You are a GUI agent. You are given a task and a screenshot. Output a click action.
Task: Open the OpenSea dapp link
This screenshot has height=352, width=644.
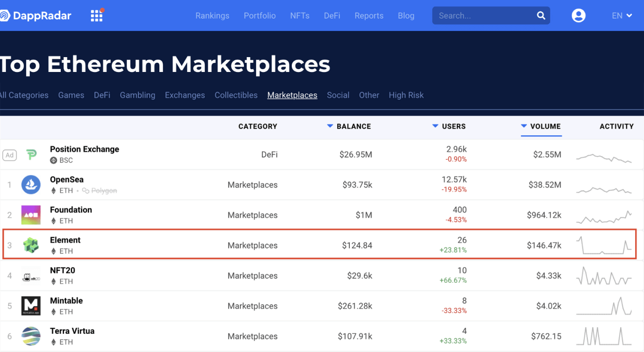[67, 179]
